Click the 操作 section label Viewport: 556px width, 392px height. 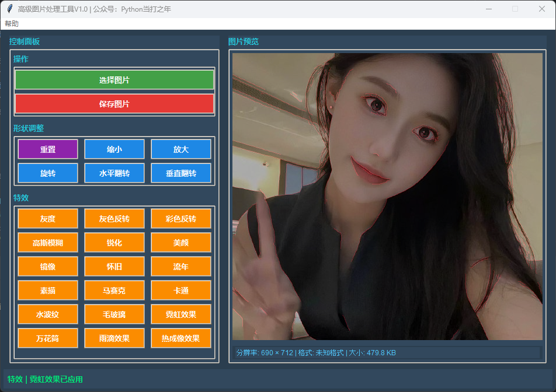click(20, 59)
